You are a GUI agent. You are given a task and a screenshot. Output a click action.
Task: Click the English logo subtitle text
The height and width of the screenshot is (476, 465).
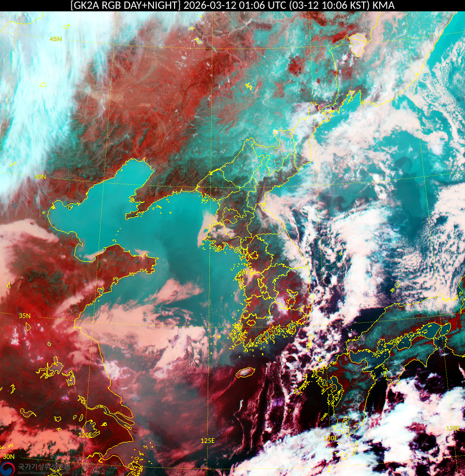tap(43, 471)
